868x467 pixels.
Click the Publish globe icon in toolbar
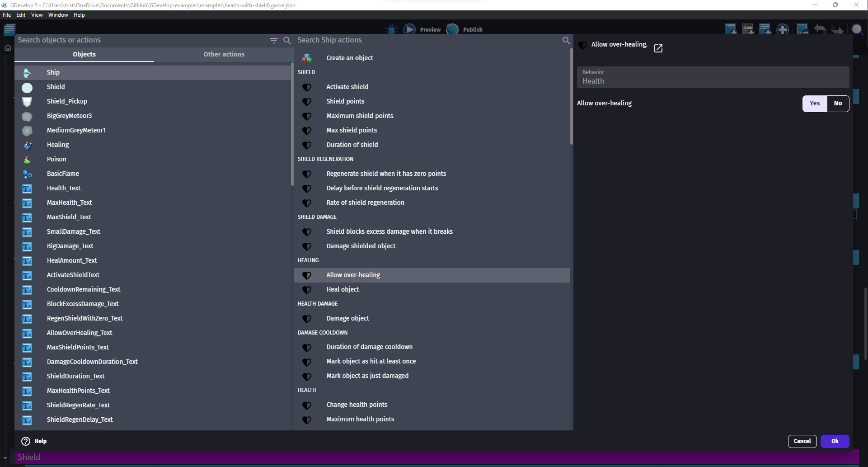click(x=452, y=29)
